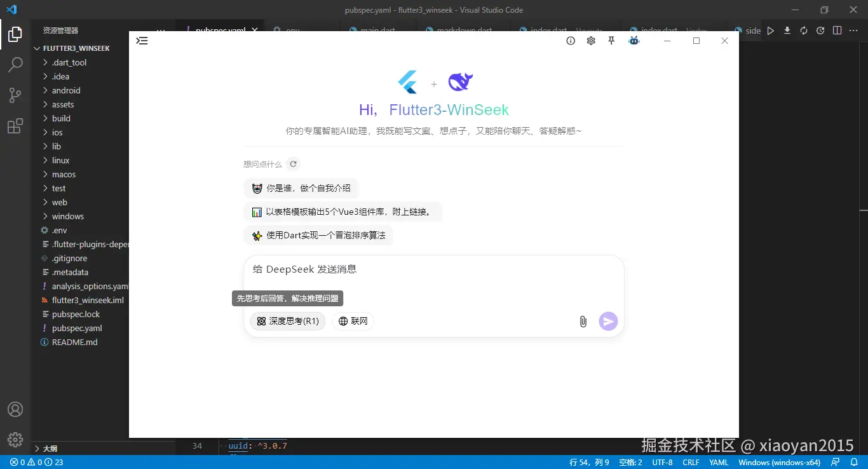The image size is (868, 469).
Task: Split the VS Code editor
Action: [x=837, y=31]
